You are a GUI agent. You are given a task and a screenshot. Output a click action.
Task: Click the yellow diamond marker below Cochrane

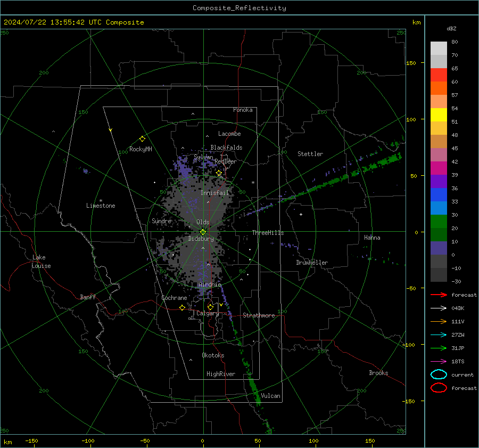coord(182,307)
